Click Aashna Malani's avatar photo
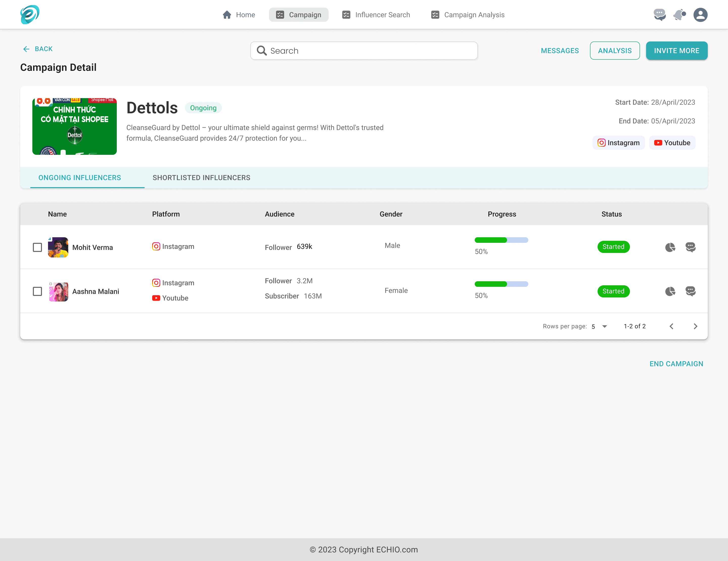This screenshot has height=561, width=728. [58, 292]
